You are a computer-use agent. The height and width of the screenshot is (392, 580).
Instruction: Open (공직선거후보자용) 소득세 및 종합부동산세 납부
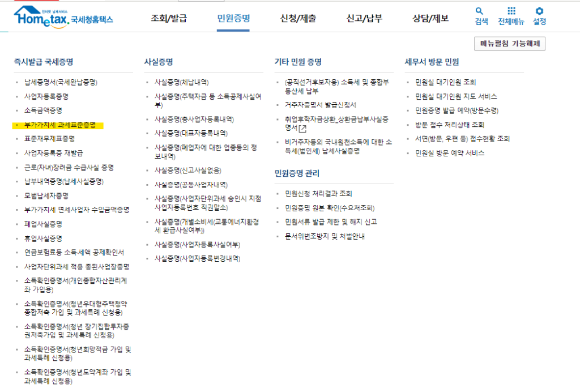pyautogui.click(x=337, y=87)
